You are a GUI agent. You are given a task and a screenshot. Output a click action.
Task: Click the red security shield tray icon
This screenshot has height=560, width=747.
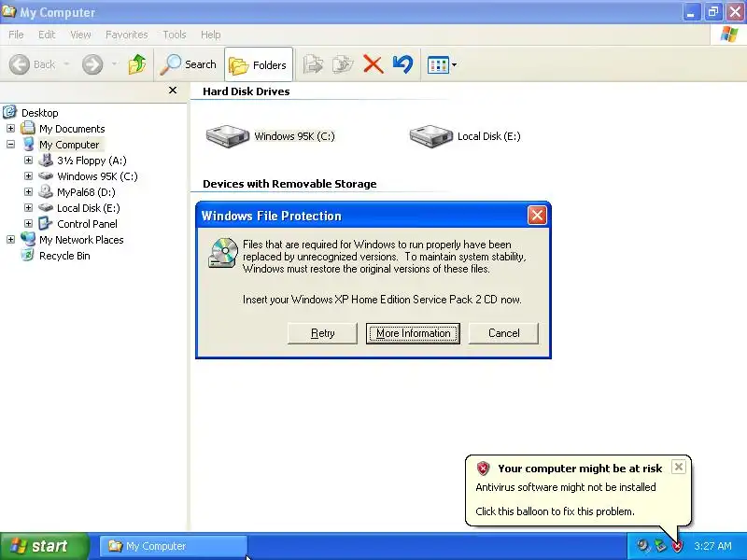tap(677, 546)
